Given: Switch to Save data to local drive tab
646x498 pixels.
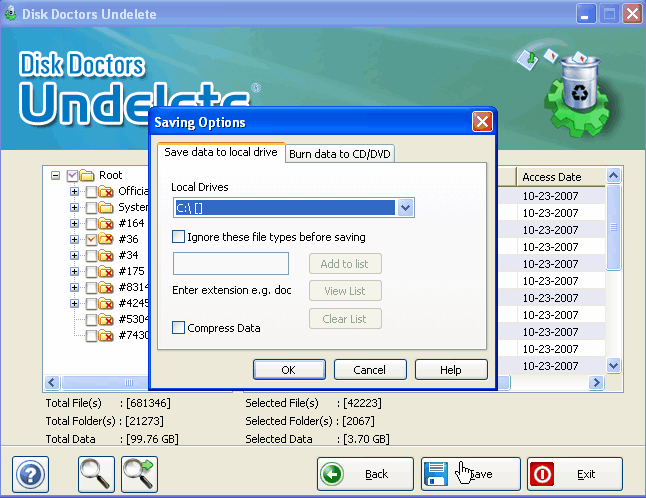Looking at the screenshot, I should click(221, 152).
